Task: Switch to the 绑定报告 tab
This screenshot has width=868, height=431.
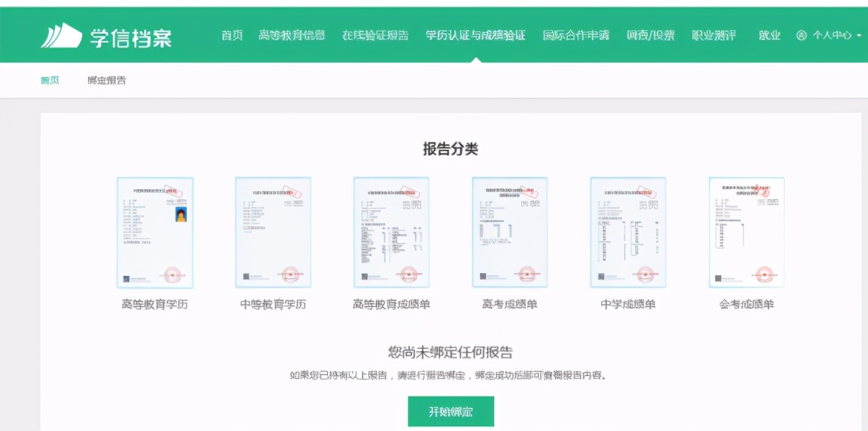Action: [x=105, y=79]
